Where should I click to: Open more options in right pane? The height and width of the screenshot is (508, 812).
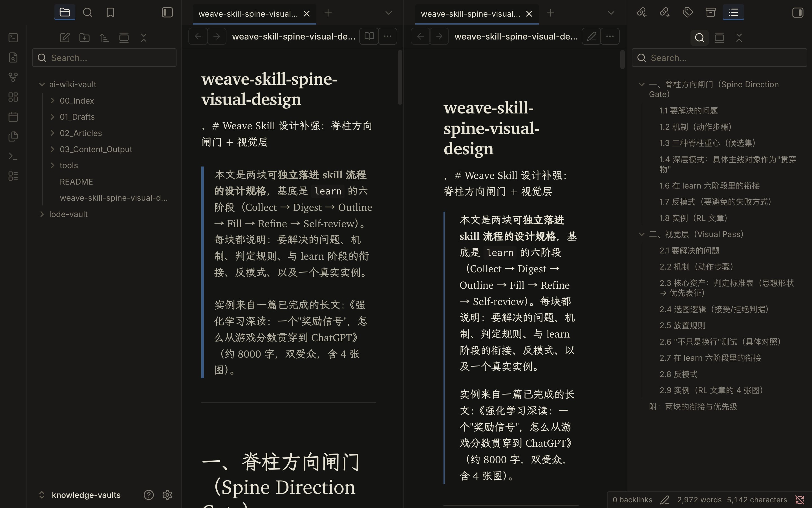(x=610, y=36)
